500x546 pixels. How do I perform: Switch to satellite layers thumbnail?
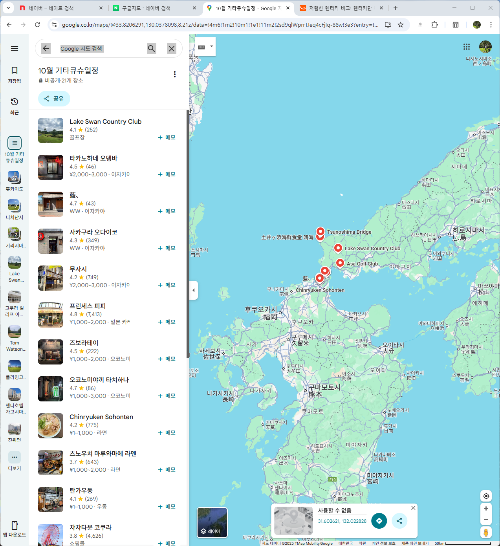coord(212,522)
